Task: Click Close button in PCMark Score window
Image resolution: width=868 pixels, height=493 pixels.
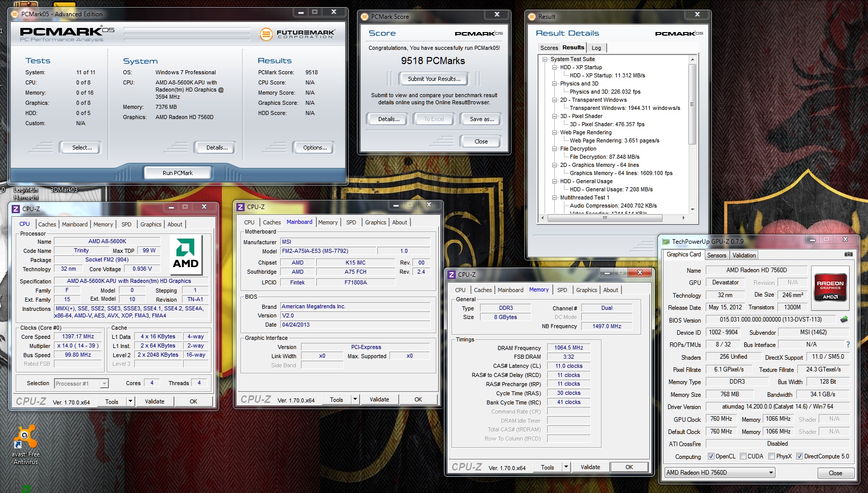Action: pos(481,141)
